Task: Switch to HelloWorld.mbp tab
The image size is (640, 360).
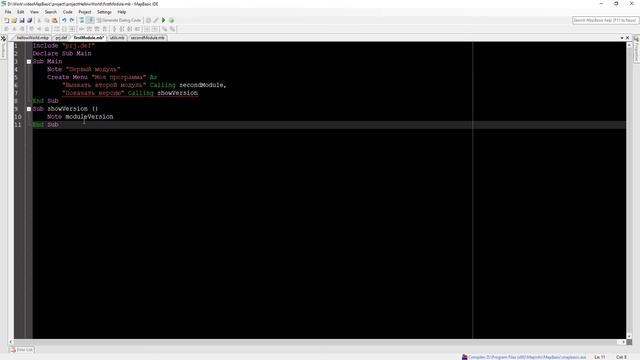Action: [x=32, y=38]
